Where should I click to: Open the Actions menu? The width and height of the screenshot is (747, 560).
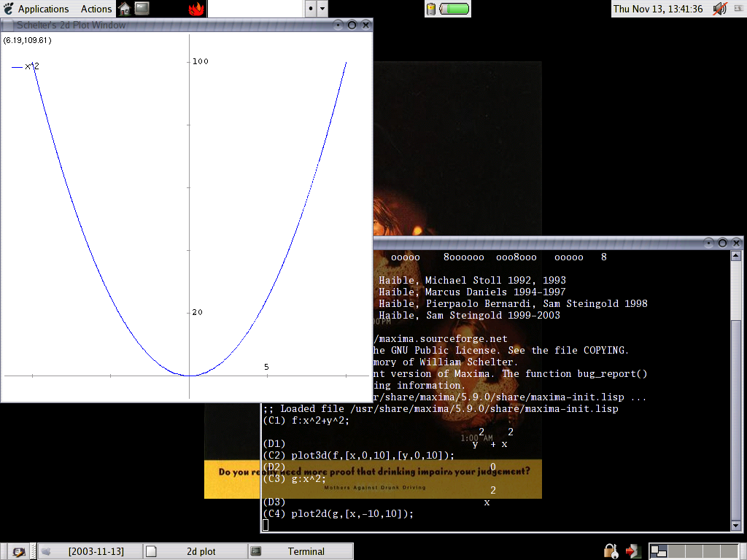coord(96,9)
